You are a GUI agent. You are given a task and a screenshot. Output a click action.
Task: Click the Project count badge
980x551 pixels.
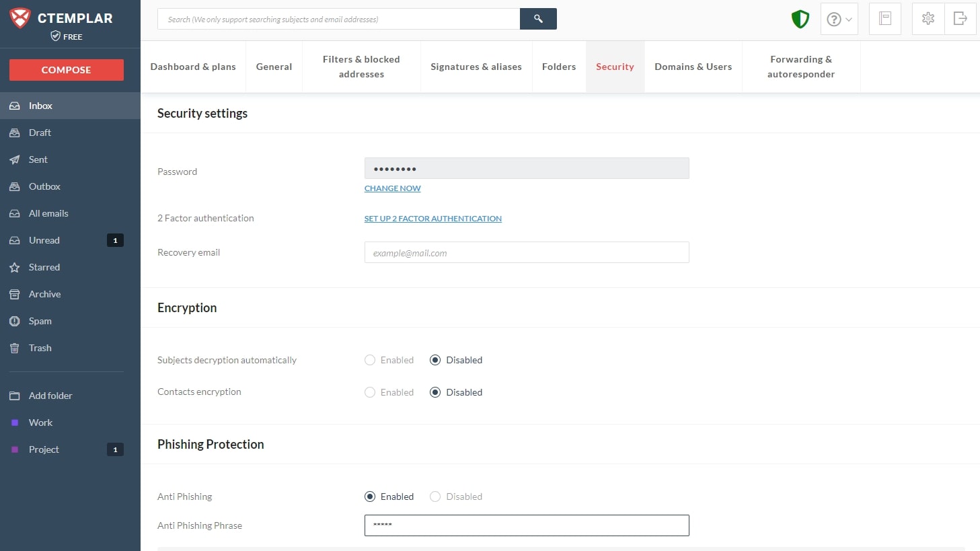pyautogui.click(x=115, y=449)
